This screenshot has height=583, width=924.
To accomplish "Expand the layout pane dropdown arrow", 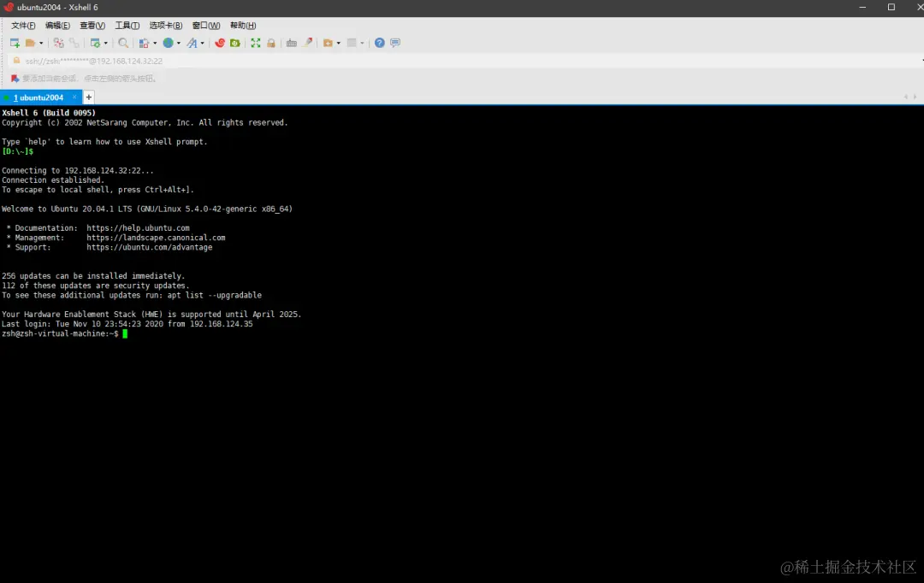I will 363,43.
